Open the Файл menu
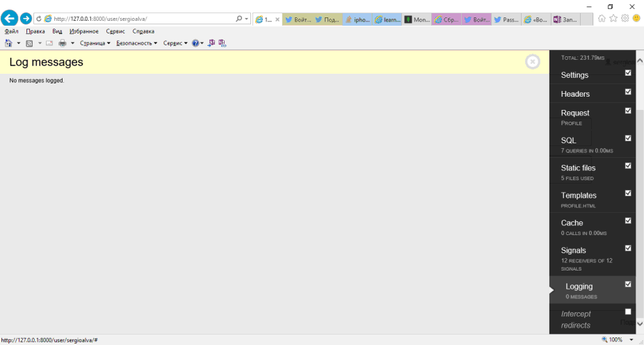The image size is (644, 345). click(12, 31)
